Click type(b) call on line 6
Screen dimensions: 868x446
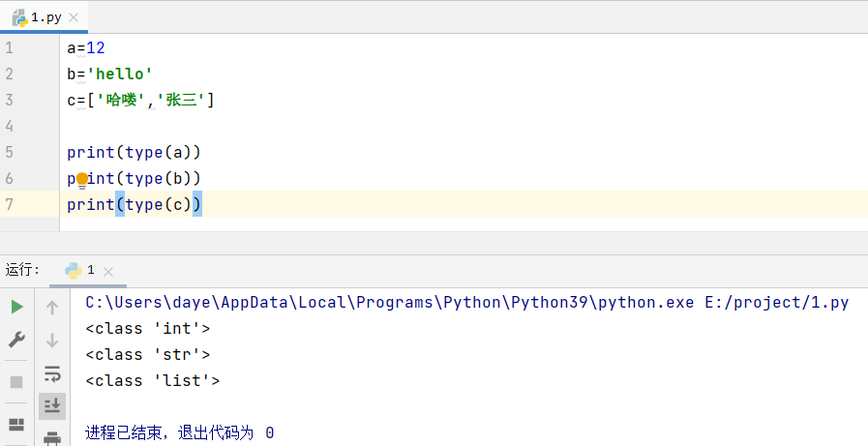point(158,178)
